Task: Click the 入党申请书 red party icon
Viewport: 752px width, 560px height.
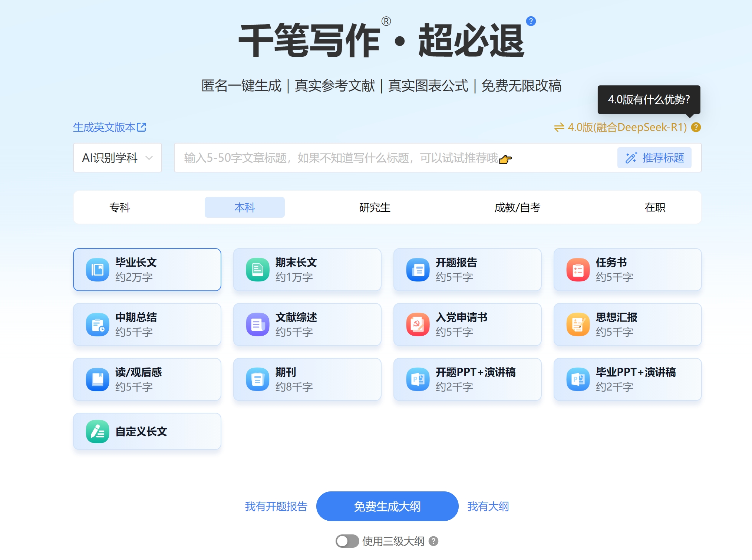Action: 418,325
